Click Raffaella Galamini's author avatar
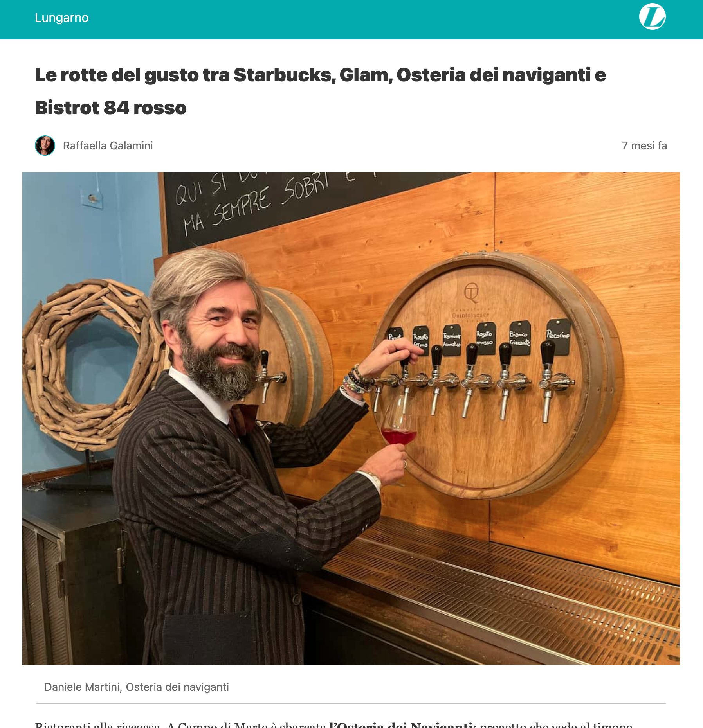Image resolution: width=703 pixels, height=728 pixels. tap(45, 146)
